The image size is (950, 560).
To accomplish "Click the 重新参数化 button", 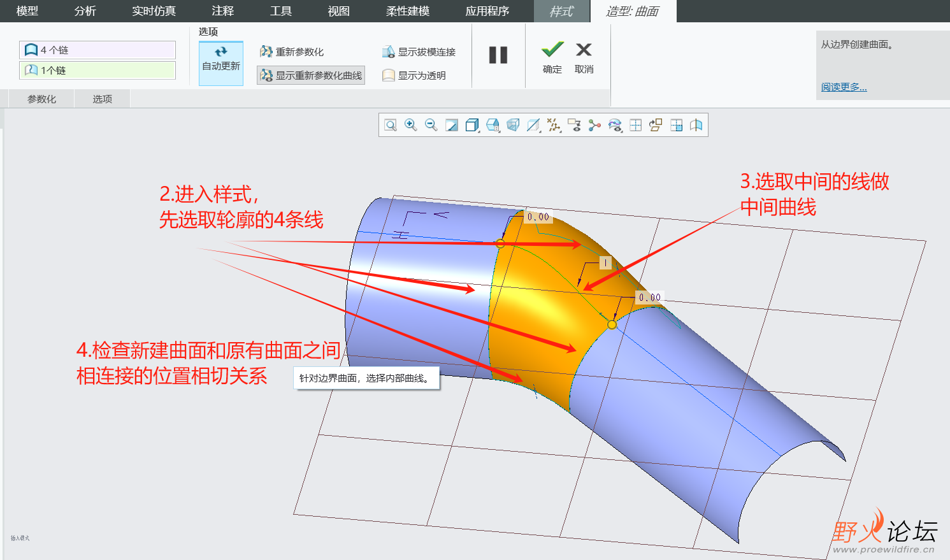I will coord(292,52).
